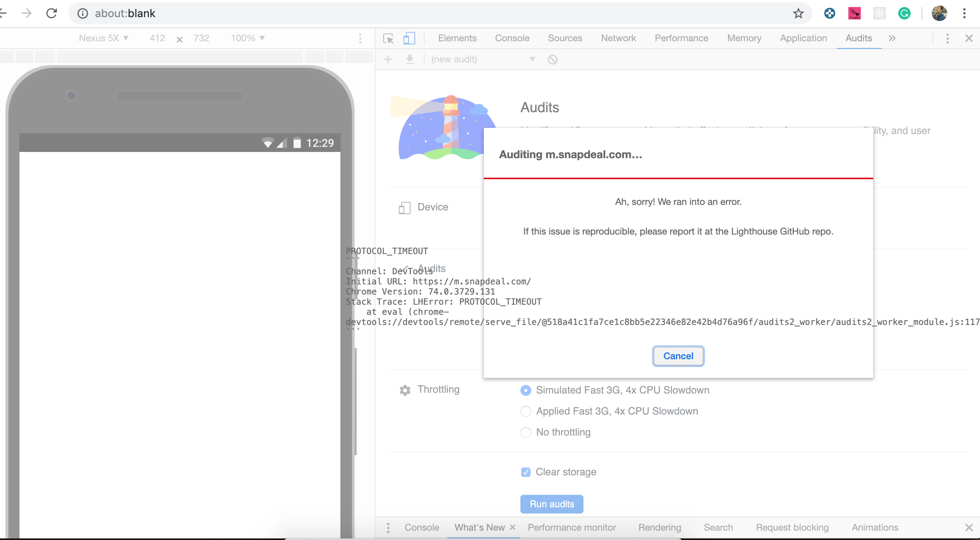Click the Chrome Version: 74.0.3729.131 line
This screenshot has width=980, height=540.
point(420,291)
